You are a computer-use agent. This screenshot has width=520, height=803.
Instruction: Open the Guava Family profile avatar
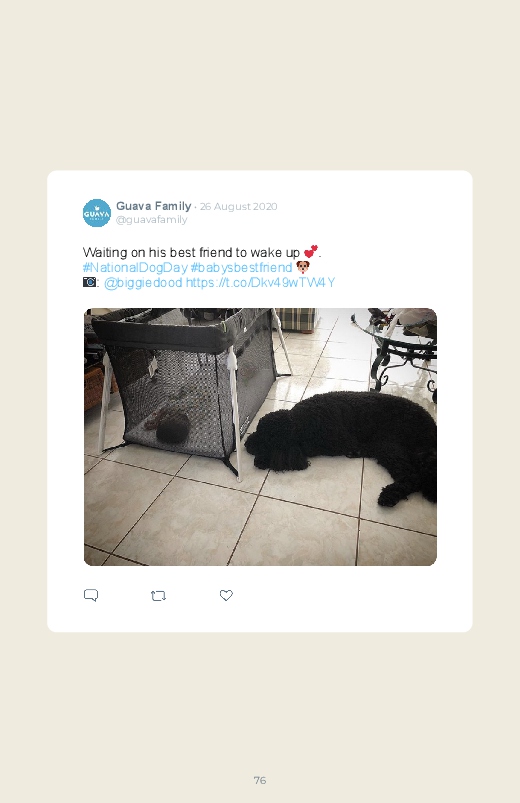(97, 213)
